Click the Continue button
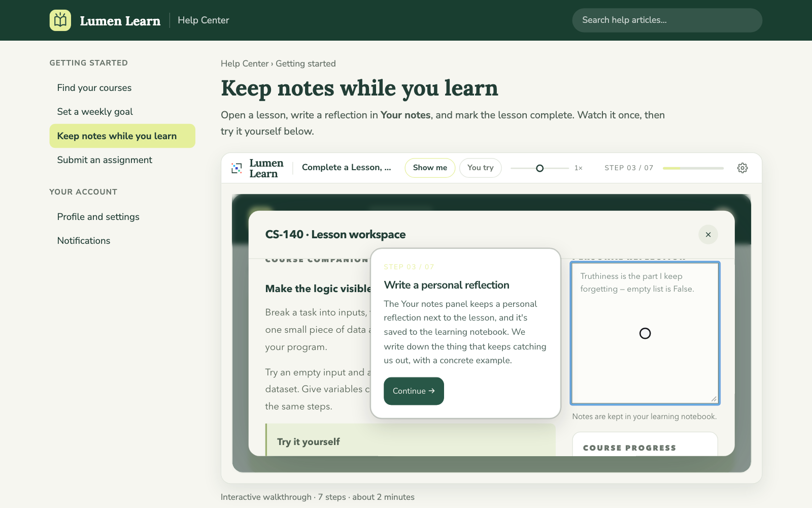 pos(414,391)
